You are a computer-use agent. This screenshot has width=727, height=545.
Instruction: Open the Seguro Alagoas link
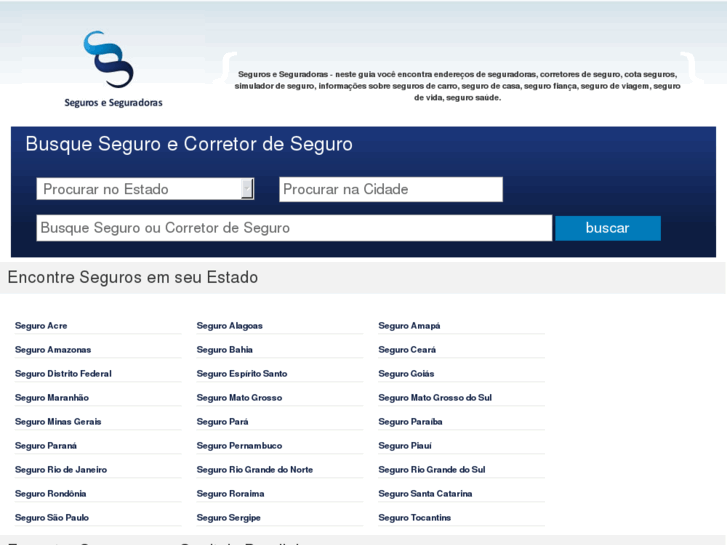(230, 326)
